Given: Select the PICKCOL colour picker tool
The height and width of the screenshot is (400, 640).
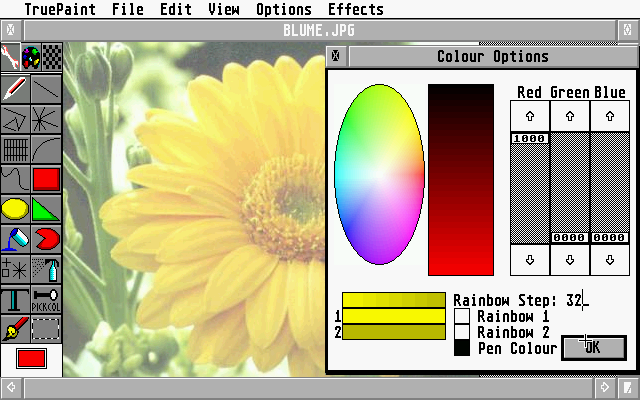Looking at the screenshot, I should (x=46, y=299).
